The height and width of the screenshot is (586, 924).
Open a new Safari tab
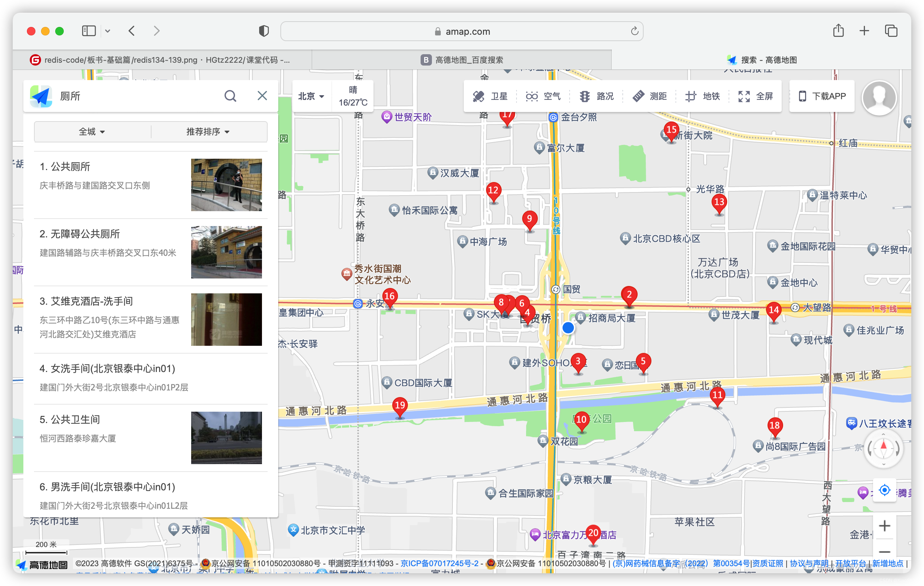click(x=864, y=31)
